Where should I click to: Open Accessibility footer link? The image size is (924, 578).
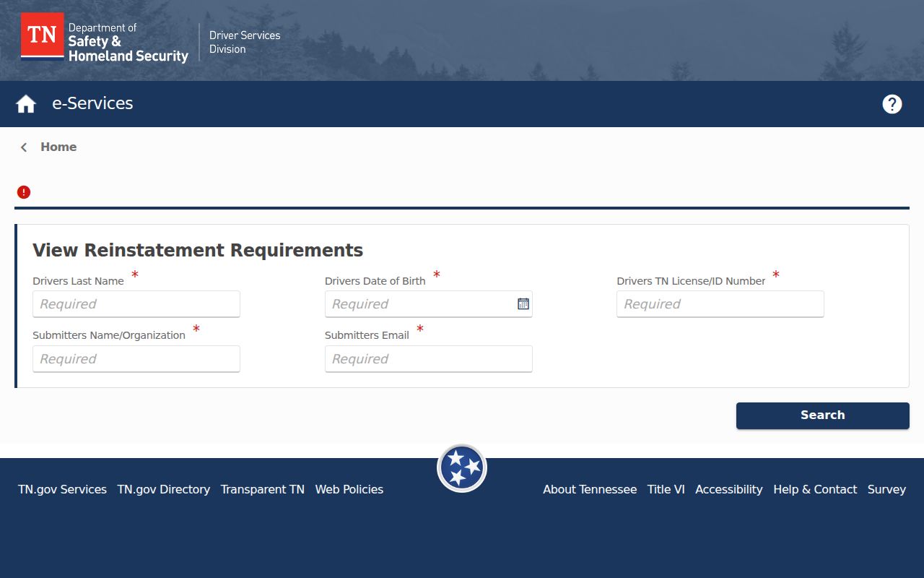pyautogui.click(x=729, y=489)
